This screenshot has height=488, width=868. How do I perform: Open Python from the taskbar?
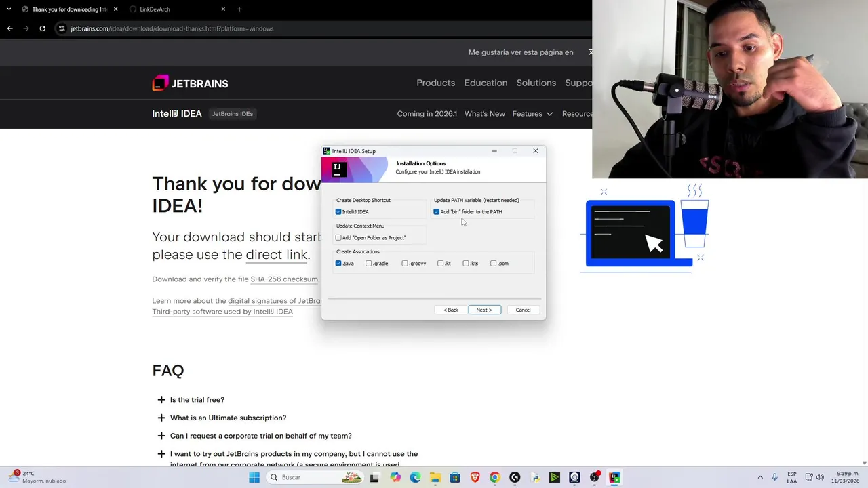(x=535, y=478)
